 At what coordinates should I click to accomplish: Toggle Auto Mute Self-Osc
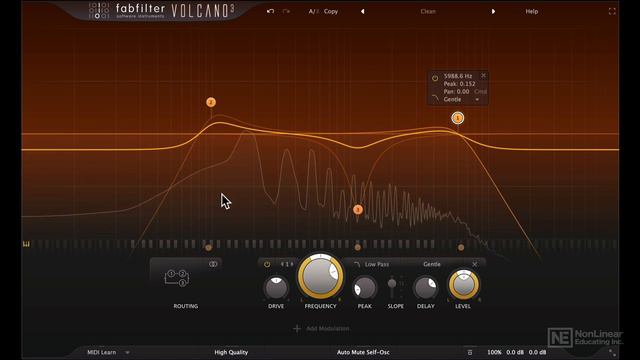click(x=363, y=352)
